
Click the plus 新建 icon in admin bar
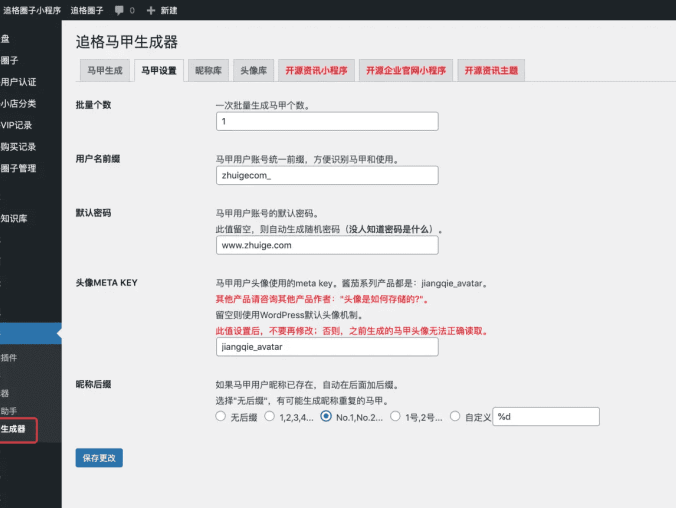point(151,10)
